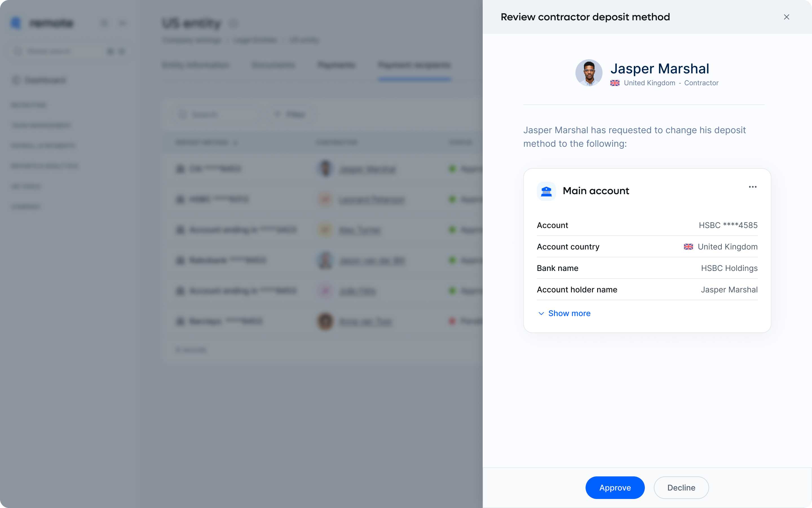
Task: Click the Remote logo in the sidebar
Action: (x=42, y=23)
